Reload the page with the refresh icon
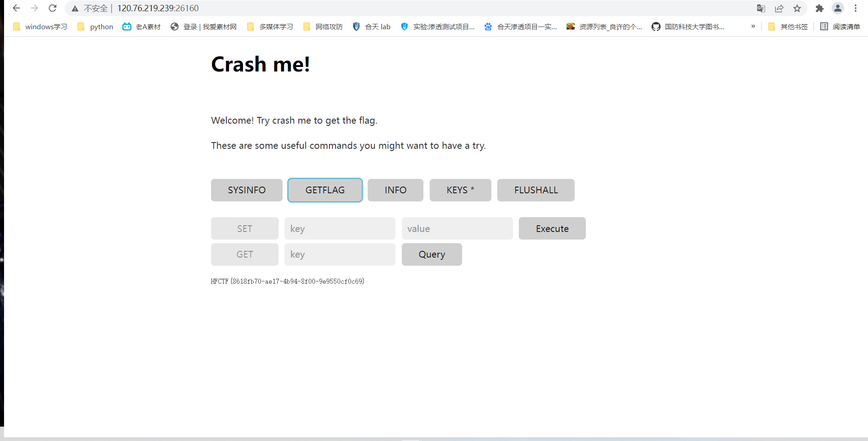The image size is (868, 441). 52,8
